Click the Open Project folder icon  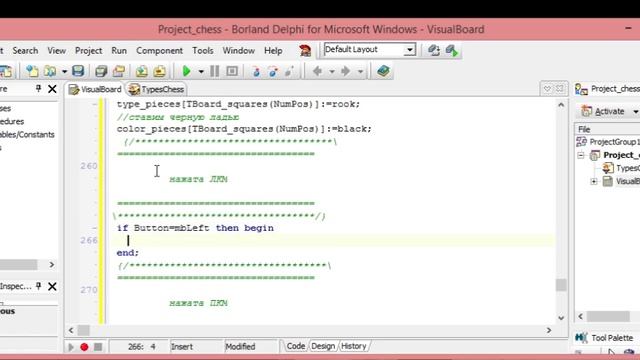tap(119, 71)
